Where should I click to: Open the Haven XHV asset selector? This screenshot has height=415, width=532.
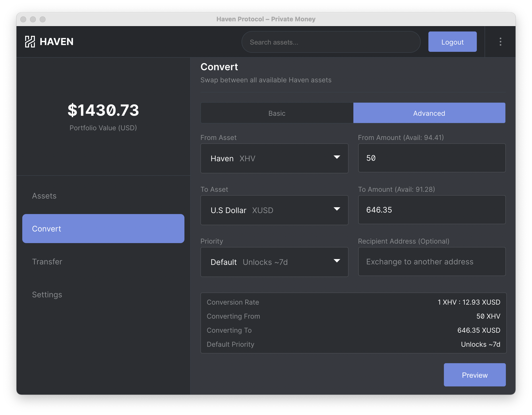click(274, 158)
